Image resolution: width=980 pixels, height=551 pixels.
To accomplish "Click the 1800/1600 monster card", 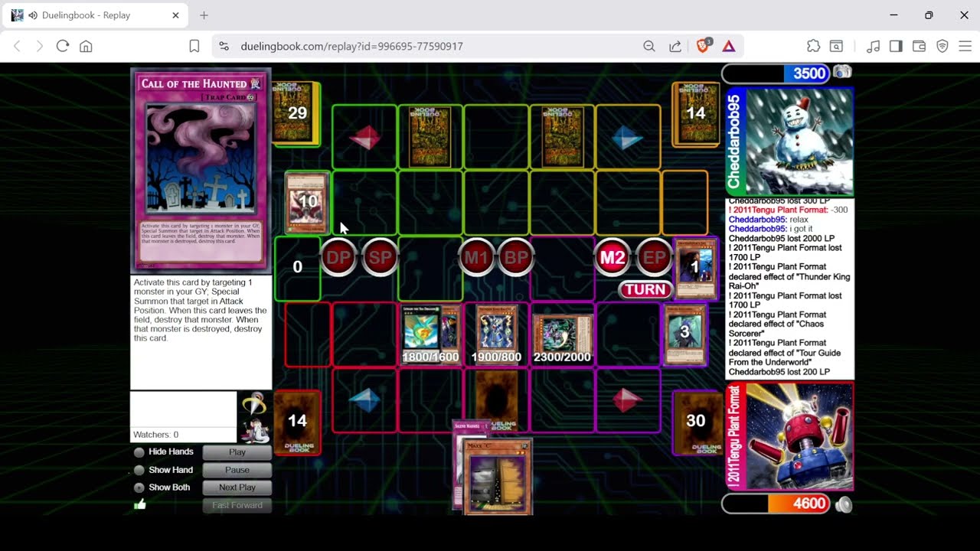I will (430, 334).
